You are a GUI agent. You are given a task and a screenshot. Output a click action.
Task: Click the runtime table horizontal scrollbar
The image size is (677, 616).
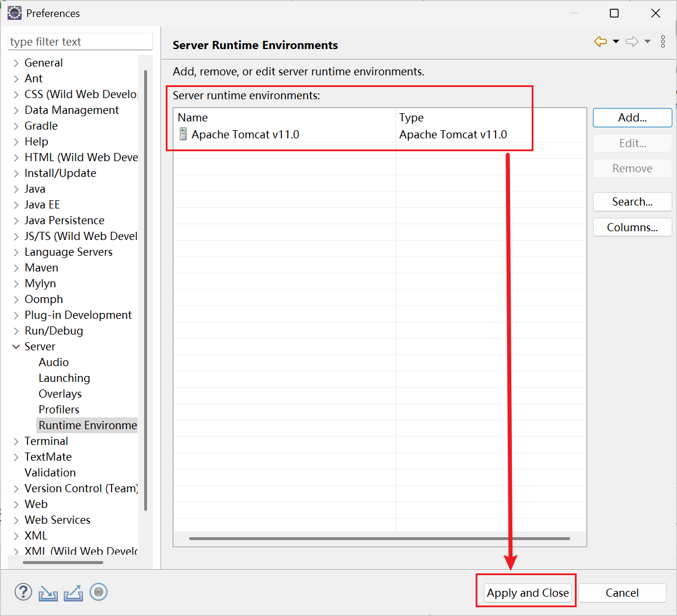point(379,539)
